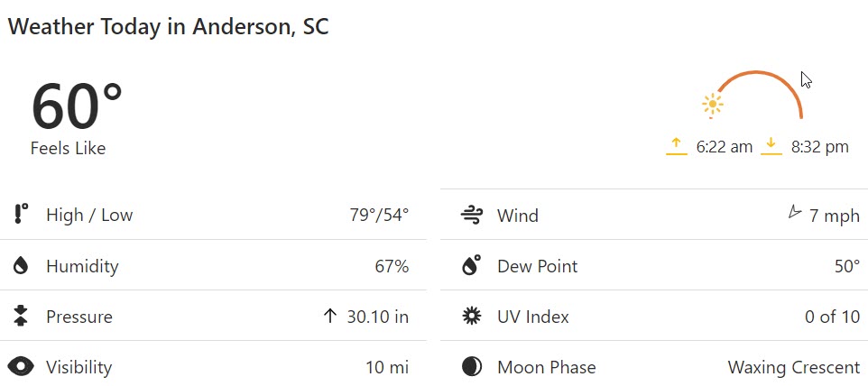Click the pressure rising arrow
868x386 pixels.
point(330,316)
